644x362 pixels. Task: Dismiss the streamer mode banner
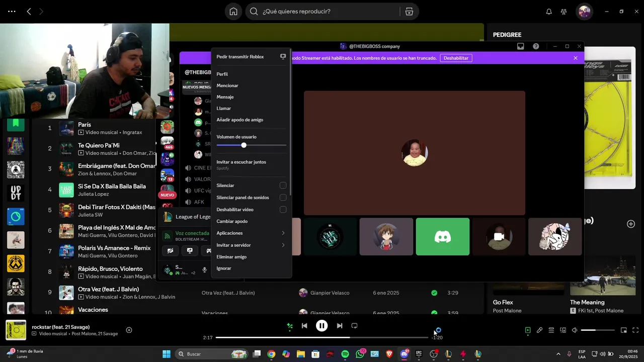tap(576, 58)
